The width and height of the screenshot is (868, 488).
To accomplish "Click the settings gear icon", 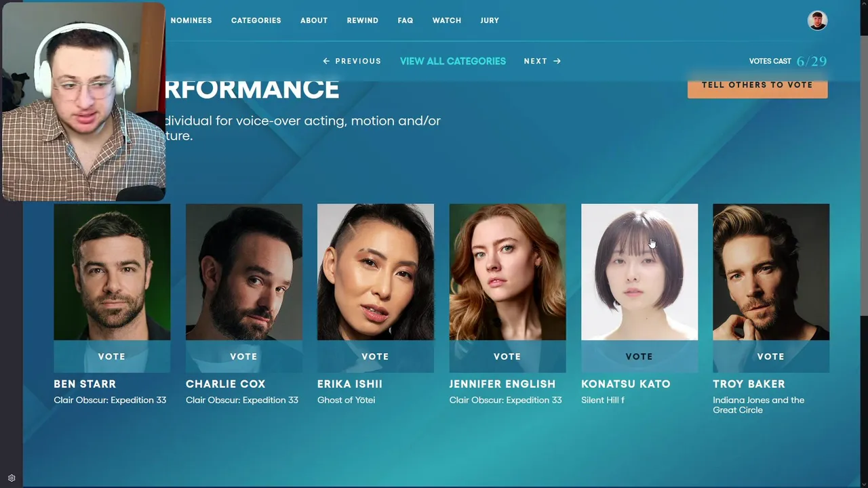I will [12, 478].
